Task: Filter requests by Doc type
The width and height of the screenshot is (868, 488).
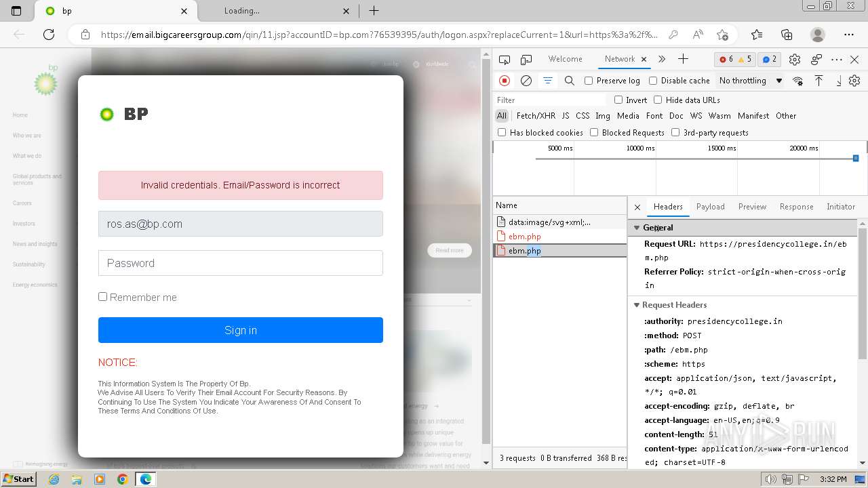Action: click(676, 116)
